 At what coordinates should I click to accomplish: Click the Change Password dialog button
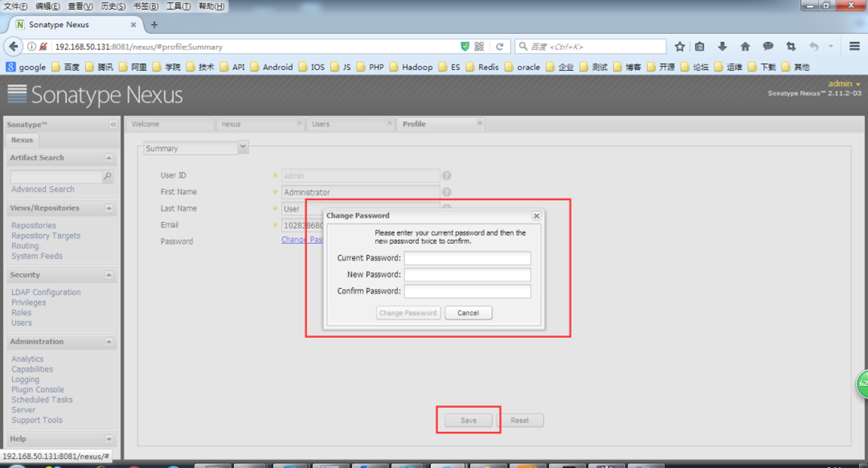pyautogui.click(x=408, y=313)
